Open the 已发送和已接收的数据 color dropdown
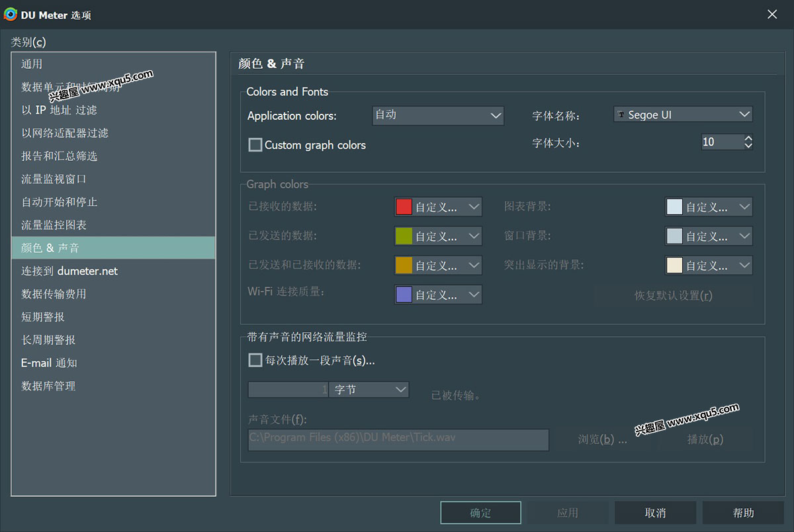The image size is (794, 532). pos(438,265)
